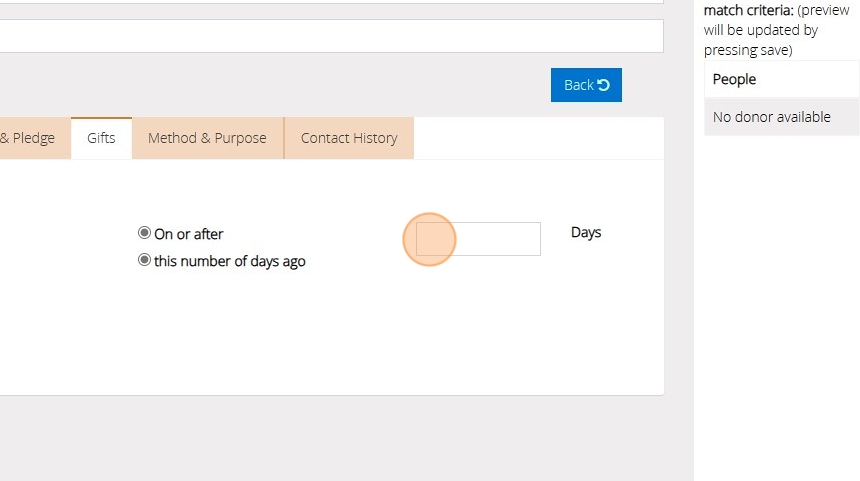This screenshot has height=481, width=860.
Task: Click the "pressing save)" preview note text
Action: pyautogui.click(x=748, y=50)
